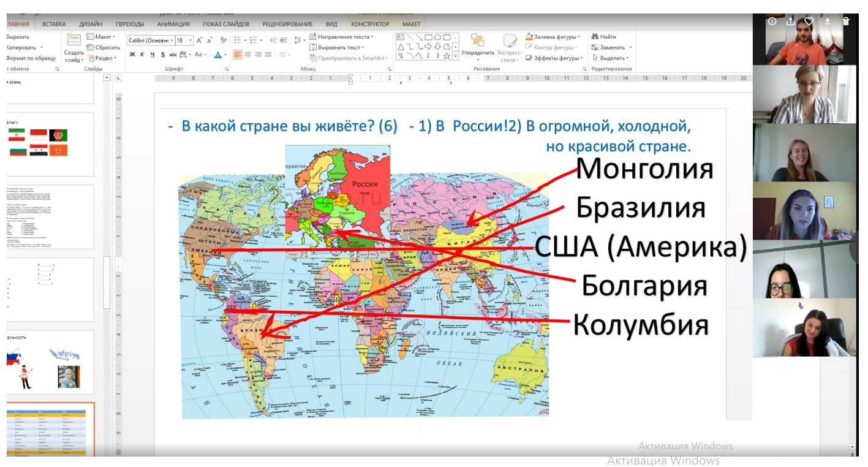Image resolution: width=868 pixels, height=467 pixels.
Task: Open the font size dropdown
Action: (191, 40)
